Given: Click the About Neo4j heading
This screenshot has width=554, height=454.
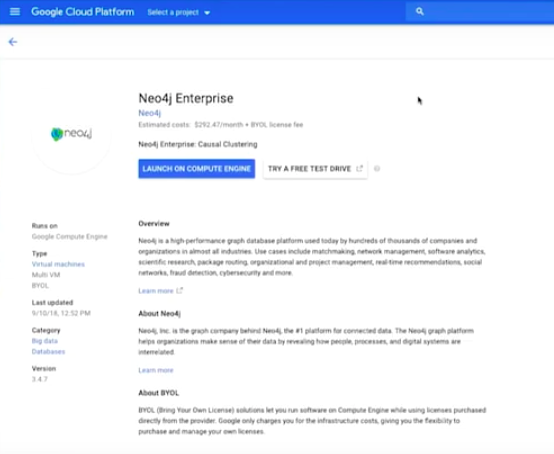Looking at the screenshot, I should coord(159,313).
